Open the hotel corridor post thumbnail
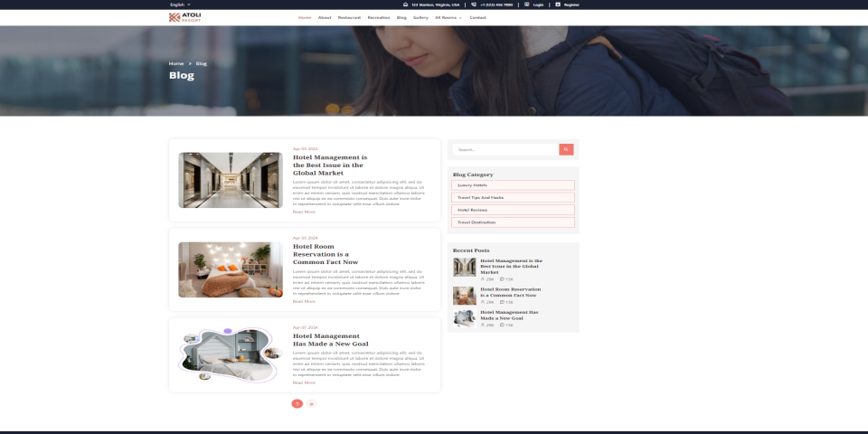 pos(231,180)
